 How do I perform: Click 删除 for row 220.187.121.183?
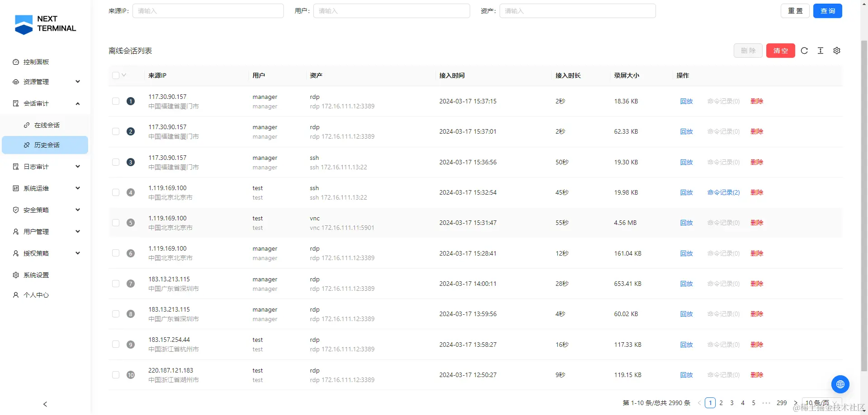coord(757,375)
